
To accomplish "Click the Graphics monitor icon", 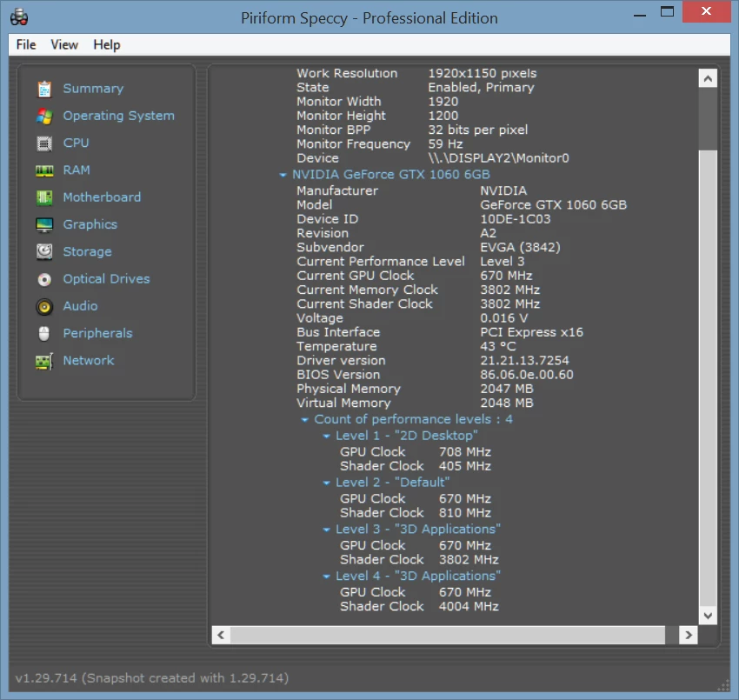I will tap(44, 225).
